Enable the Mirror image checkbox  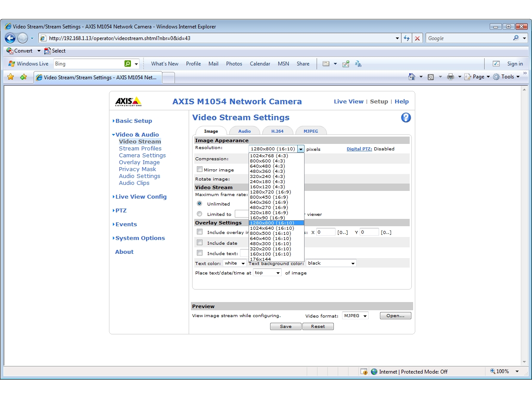(x=199, y=169)
